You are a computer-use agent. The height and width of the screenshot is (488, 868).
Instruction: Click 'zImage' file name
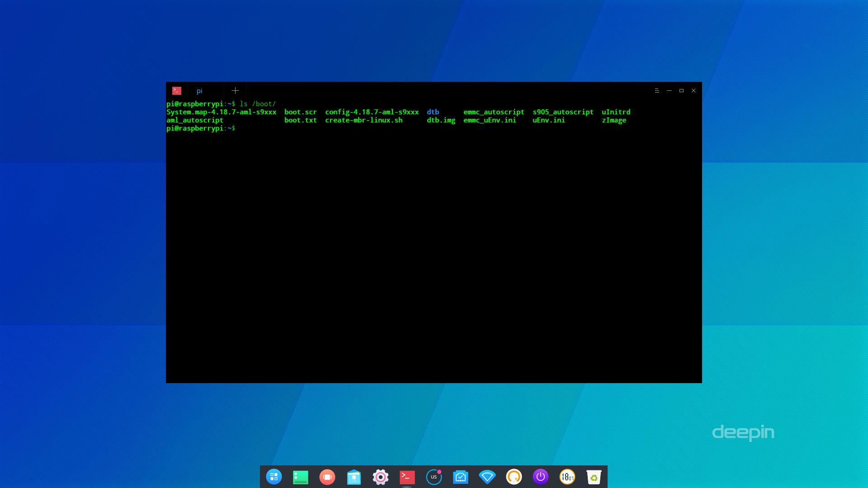614,120
